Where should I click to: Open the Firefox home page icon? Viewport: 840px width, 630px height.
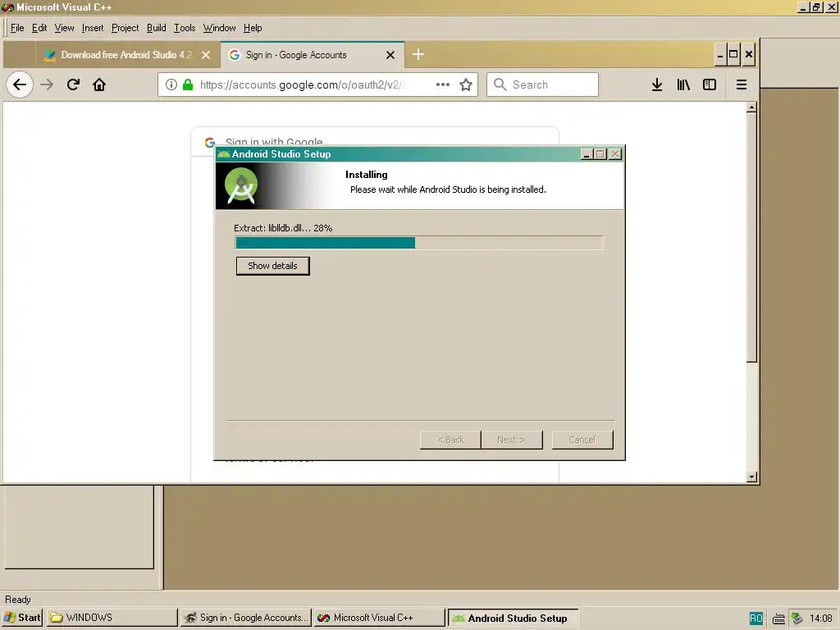point(99,84)
